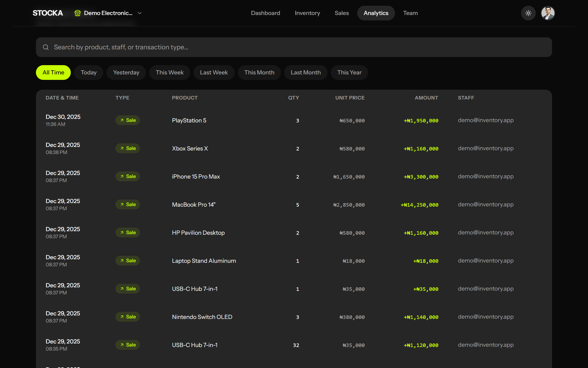Click the Sale badge on the Xbox Series X row
This screenshot has width=588, height=368.
(x=128, y=148)
